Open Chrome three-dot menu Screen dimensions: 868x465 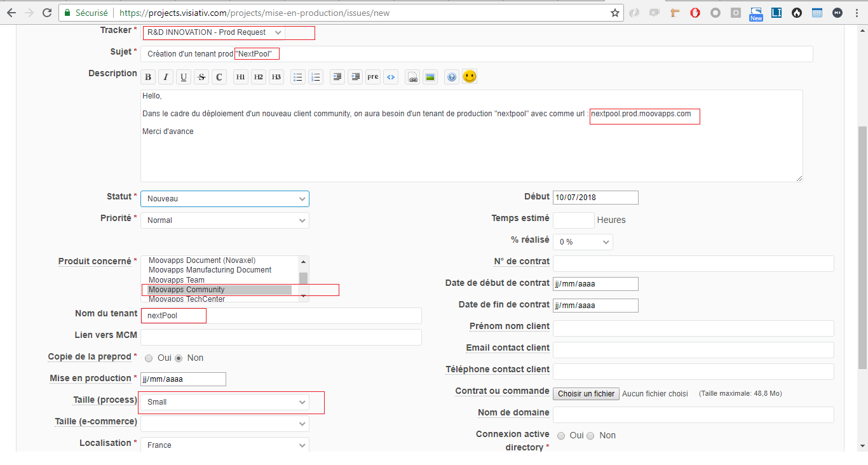(857, 13)
